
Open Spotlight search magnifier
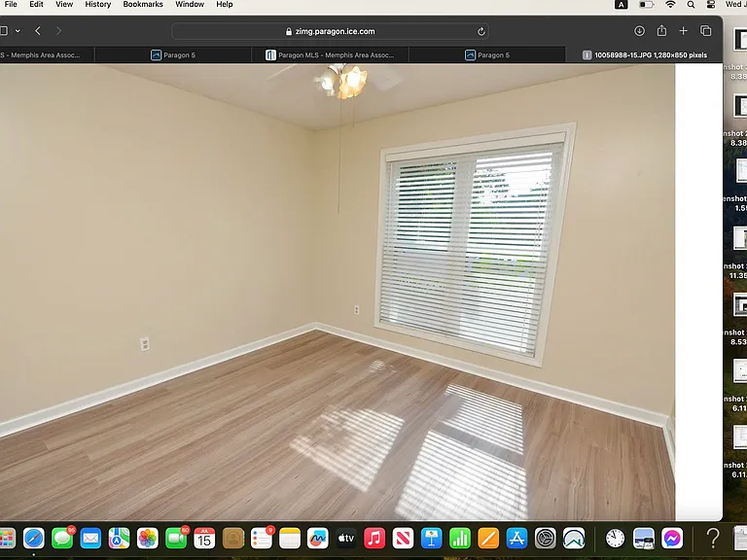[691, 5]
